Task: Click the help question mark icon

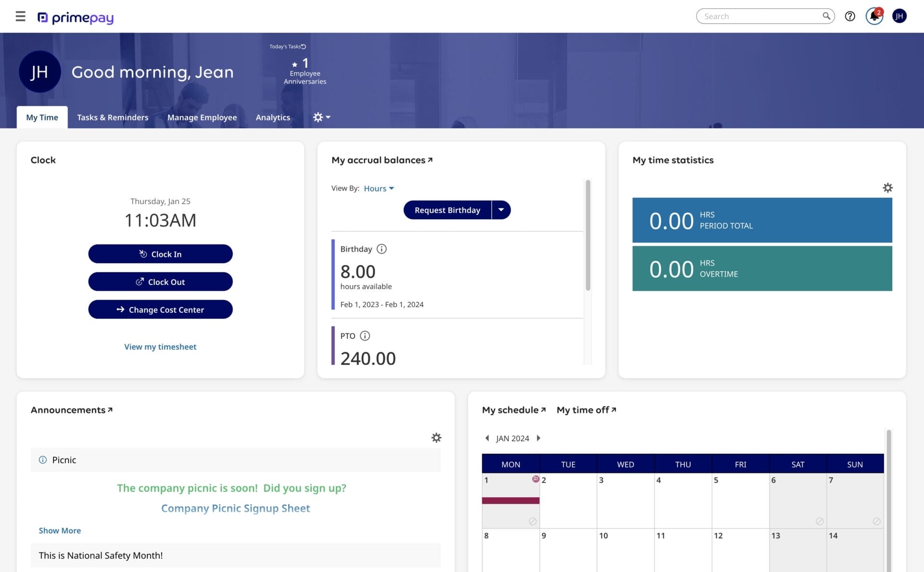Action: 851,16
